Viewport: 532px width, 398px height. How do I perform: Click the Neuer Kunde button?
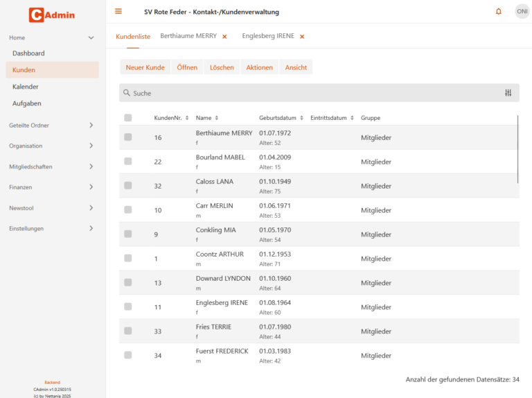tap(145, 67)
